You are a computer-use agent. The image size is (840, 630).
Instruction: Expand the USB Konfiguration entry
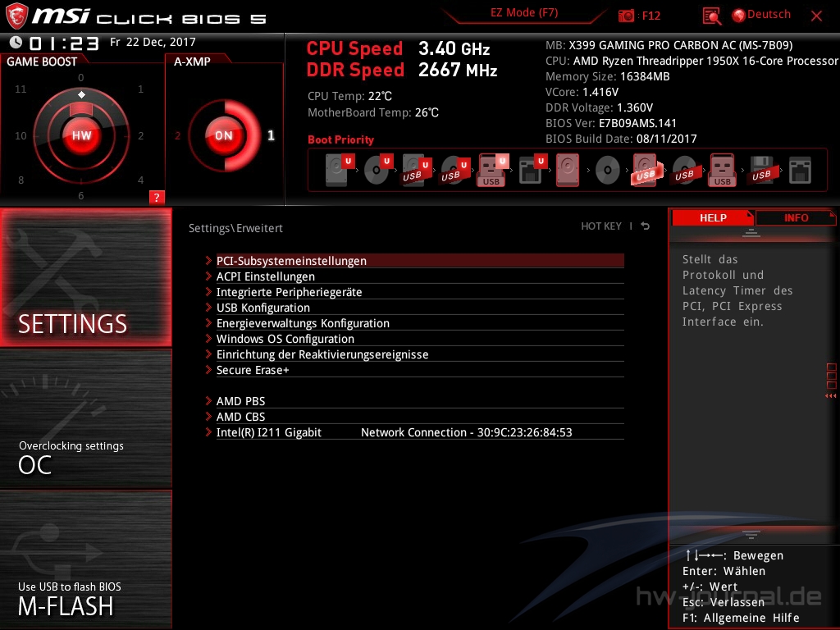(262, 308)
